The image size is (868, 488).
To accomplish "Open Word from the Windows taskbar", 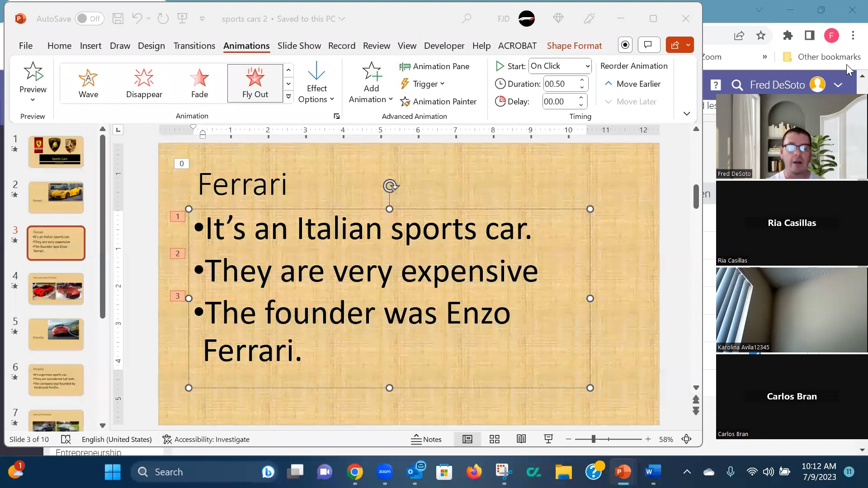I will pyautogui.click(x=653, y=472).
